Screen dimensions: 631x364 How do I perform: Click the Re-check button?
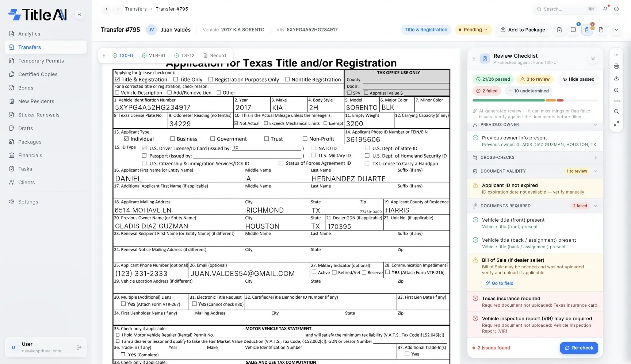click(x=579, y=348)
